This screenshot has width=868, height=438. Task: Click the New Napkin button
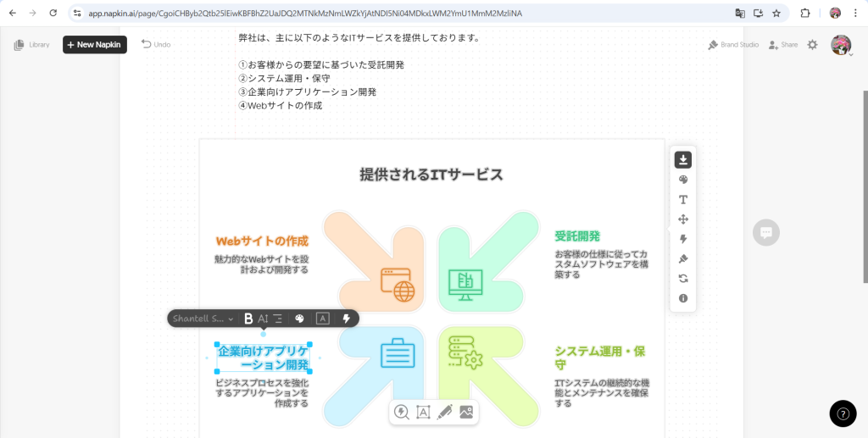(x=95, y=45)
